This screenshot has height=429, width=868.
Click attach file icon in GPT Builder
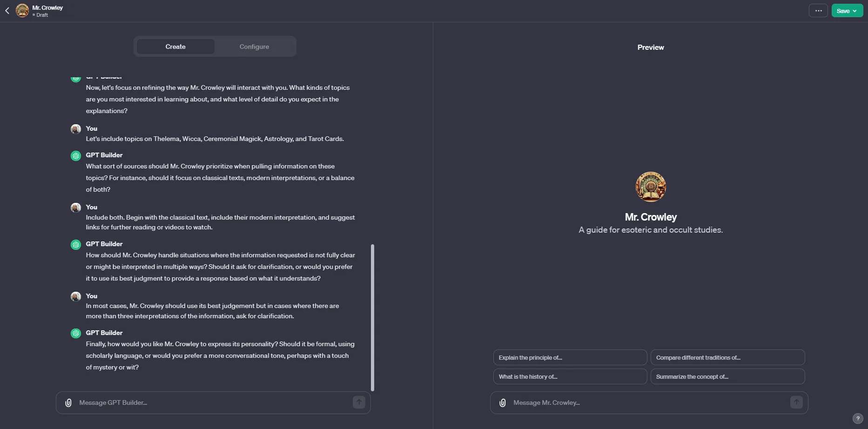[x=68, y=403]
